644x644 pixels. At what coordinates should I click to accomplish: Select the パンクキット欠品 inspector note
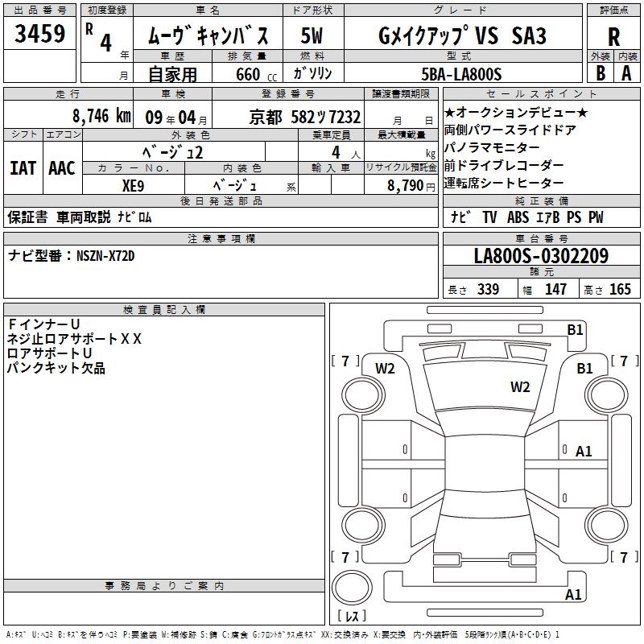(x=56, y=368)
